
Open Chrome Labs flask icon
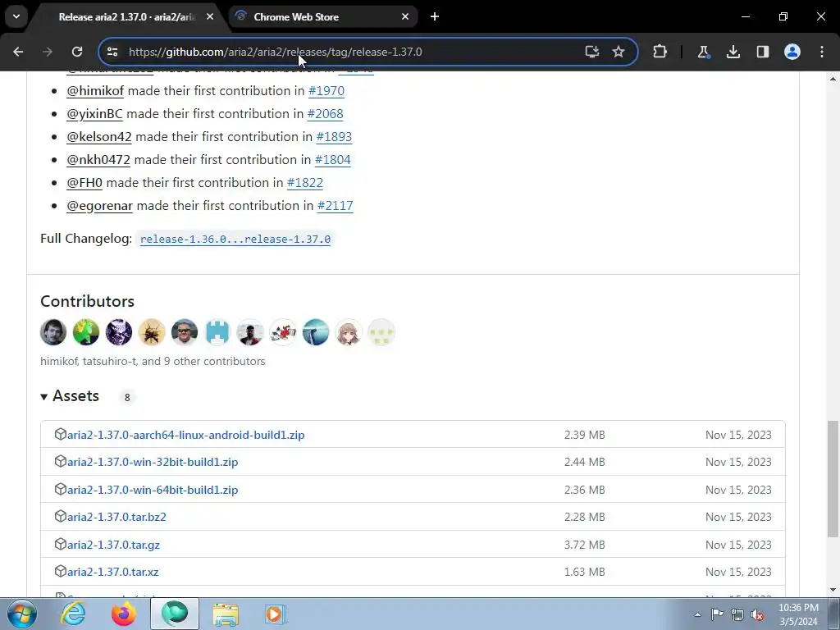703,52
